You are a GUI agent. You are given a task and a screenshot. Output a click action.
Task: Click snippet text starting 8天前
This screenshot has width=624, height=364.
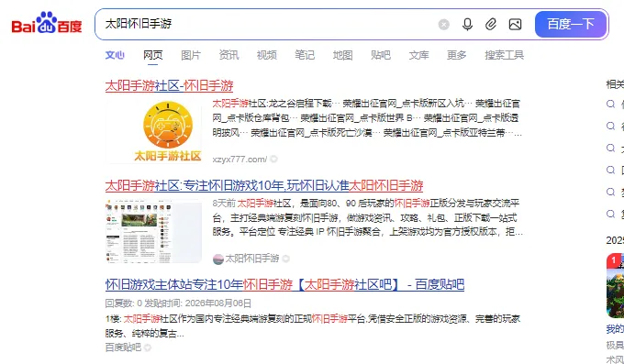click(368, 217)
